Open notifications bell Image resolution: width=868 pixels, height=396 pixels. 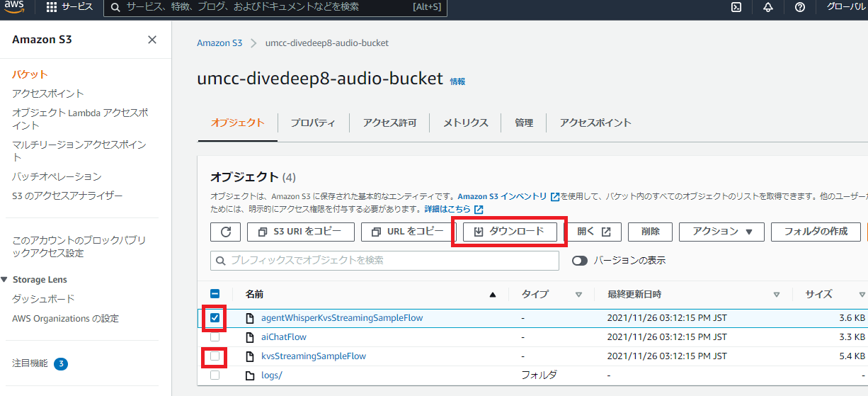click(768, 7)
